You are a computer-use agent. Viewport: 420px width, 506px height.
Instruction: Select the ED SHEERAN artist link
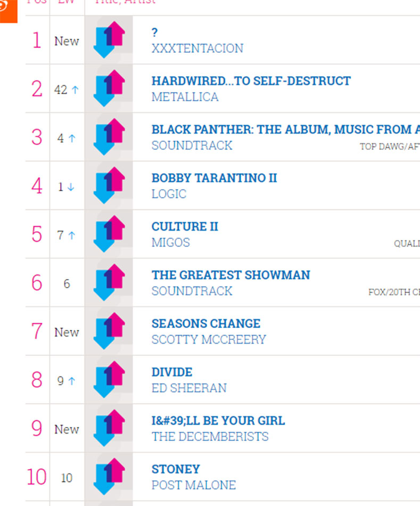189,388
